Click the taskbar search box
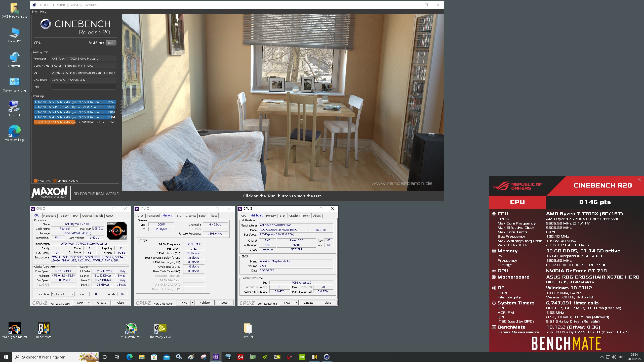 (55, 357)
